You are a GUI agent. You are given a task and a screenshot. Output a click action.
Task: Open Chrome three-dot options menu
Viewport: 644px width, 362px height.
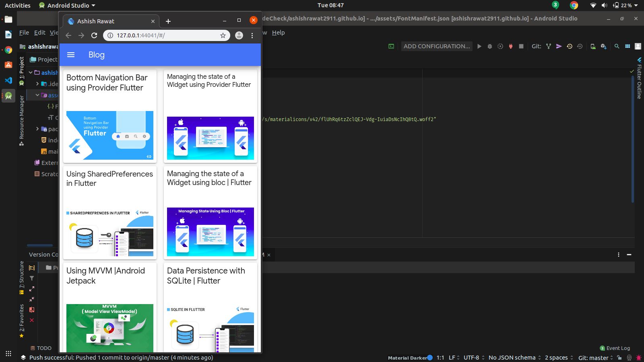pyautogui.click(x=252, y=35)
